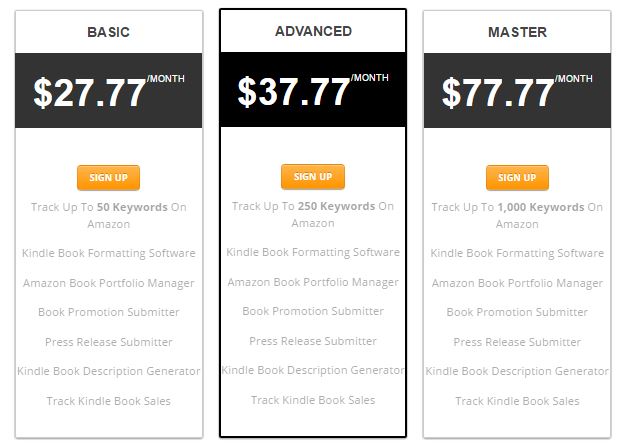Click the $77.77 per month price
627x448 pixels.
[517, 91]
